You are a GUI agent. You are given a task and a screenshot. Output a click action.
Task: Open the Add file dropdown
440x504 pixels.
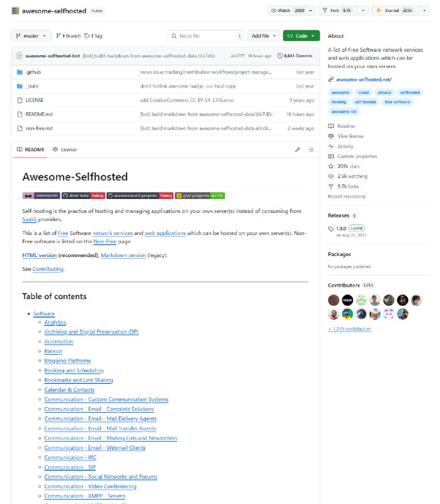(x=264, y=36)
